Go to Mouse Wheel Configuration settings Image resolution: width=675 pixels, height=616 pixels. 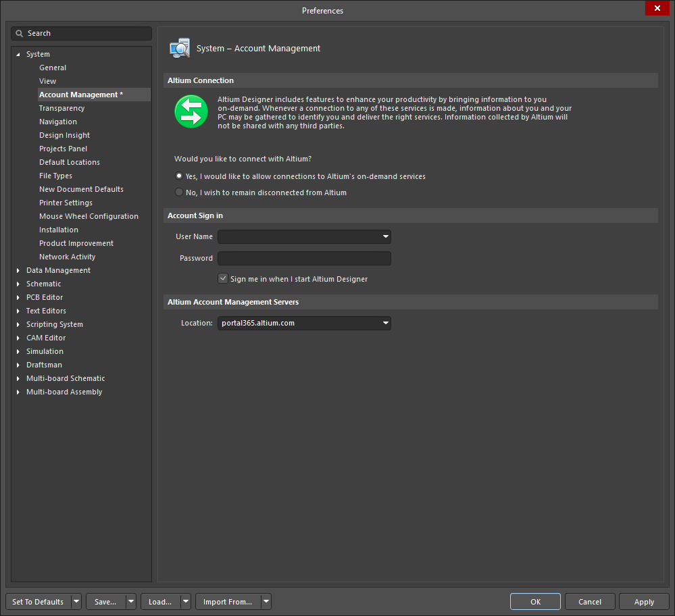point(89,216)
